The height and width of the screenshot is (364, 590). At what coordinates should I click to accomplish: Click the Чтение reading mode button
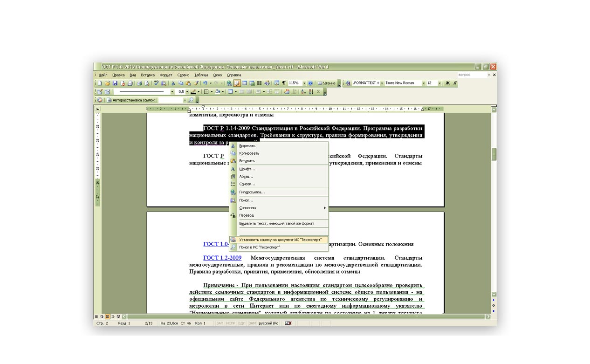click(x=326, y=83)
